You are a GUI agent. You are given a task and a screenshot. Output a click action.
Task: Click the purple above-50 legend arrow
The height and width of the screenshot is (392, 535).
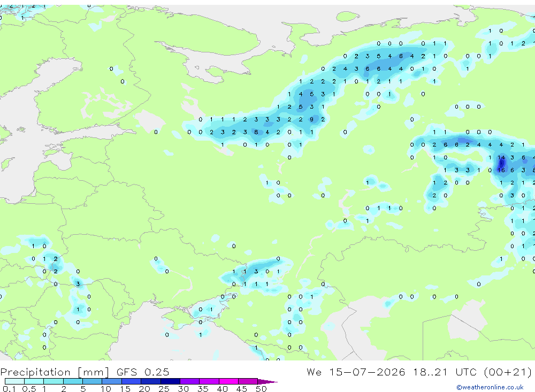click(x=267, y=381)
